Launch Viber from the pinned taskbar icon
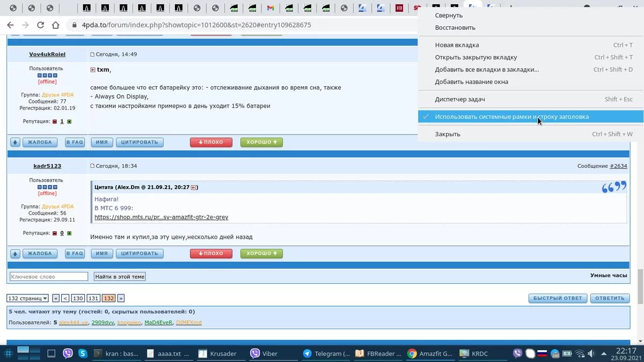Viewport: 644px width, 362px height. [68, 353]
